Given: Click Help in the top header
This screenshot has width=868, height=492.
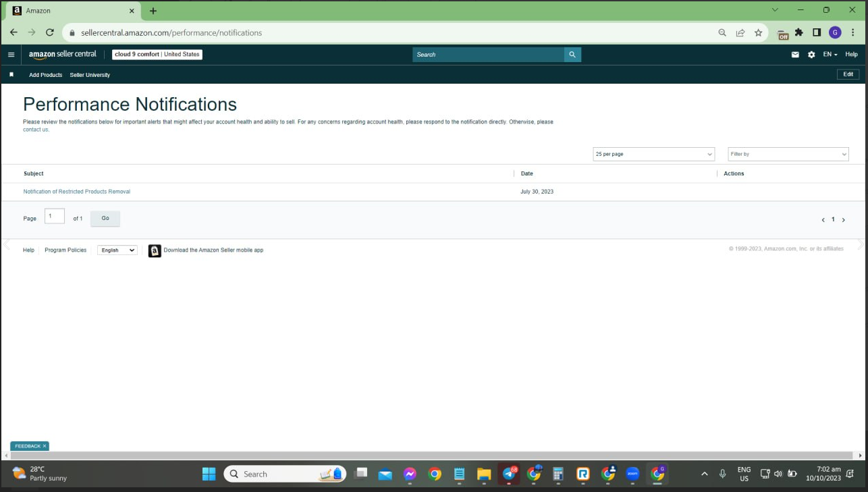Looking at the screenshot, I should coord(852,55).
